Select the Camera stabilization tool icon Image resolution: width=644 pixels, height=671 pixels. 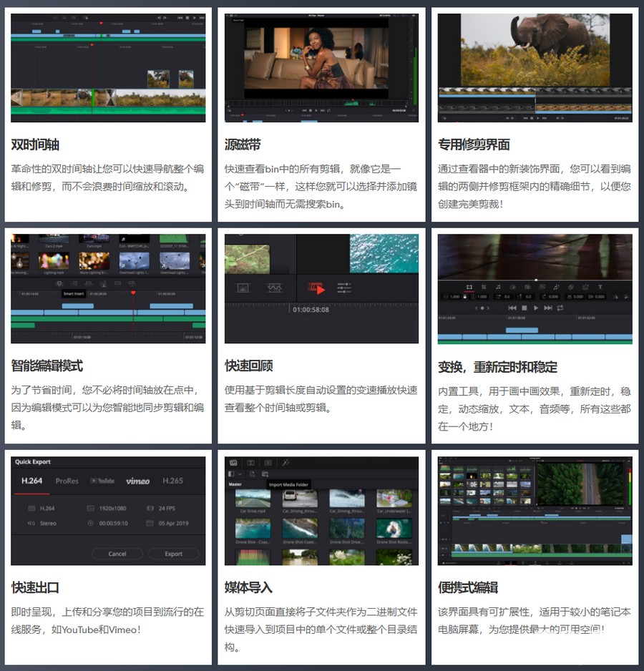527,287
